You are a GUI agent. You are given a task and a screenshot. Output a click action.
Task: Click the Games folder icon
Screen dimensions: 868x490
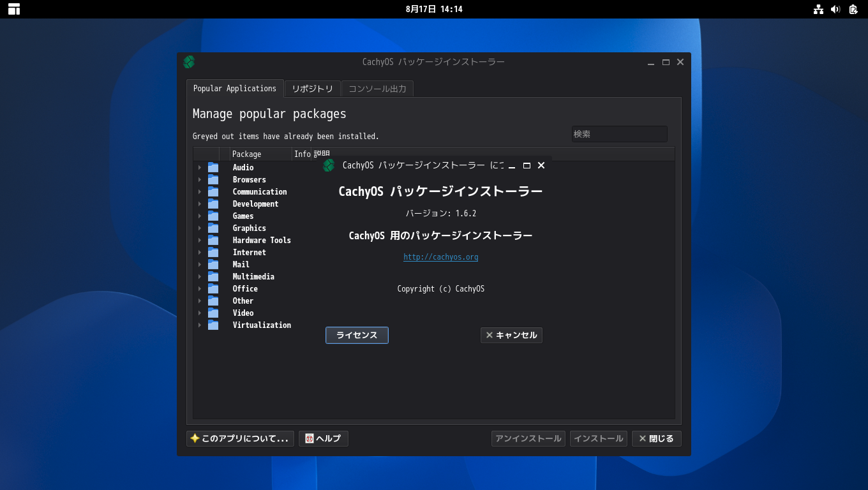pos(213,216)
